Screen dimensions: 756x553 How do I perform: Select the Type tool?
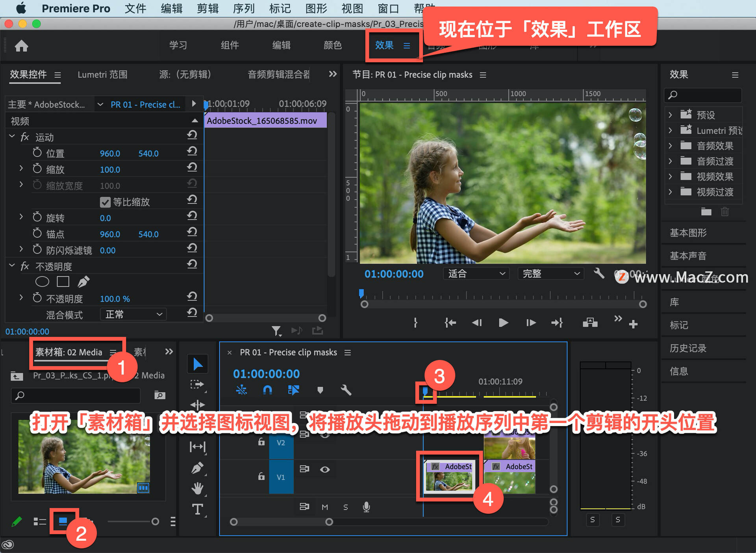pyautogui.click(x=197, y=509)
